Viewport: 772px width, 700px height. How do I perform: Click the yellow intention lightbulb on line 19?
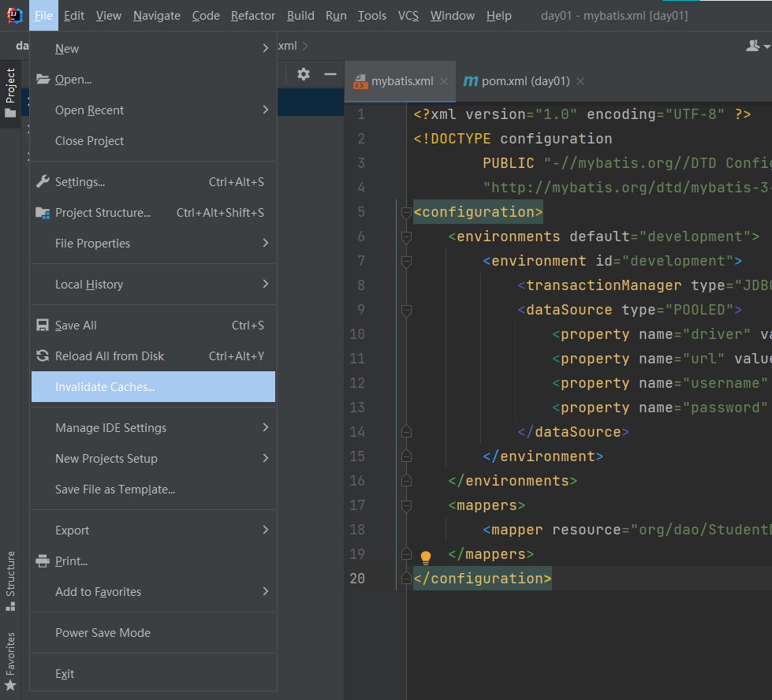(426, 557)
